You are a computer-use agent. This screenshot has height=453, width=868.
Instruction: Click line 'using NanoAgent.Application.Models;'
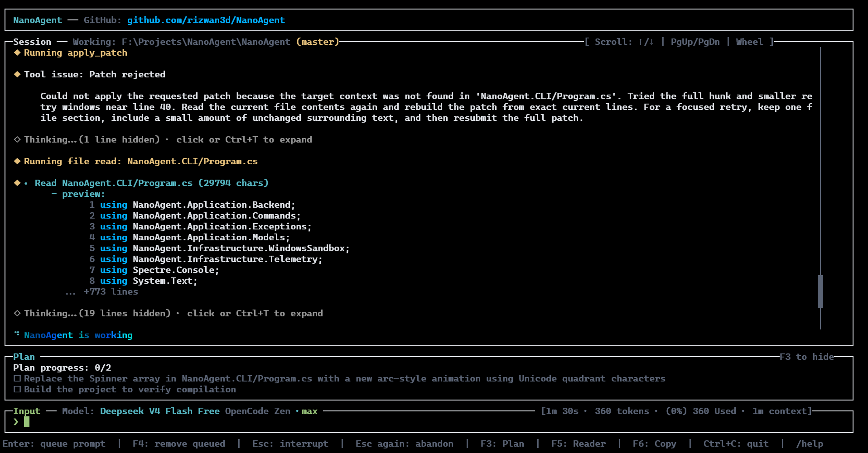click(x=195, y=237)
